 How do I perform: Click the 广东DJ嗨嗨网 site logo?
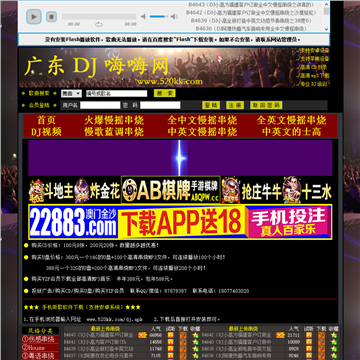96,66
